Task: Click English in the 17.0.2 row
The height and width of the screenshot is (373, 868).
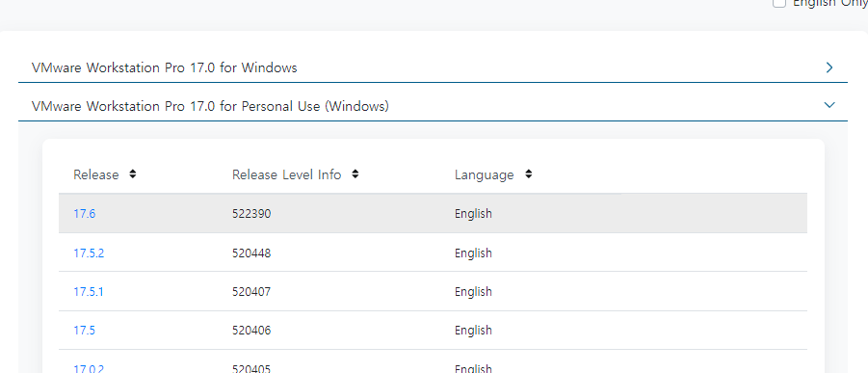Action: tap(473, 368)
